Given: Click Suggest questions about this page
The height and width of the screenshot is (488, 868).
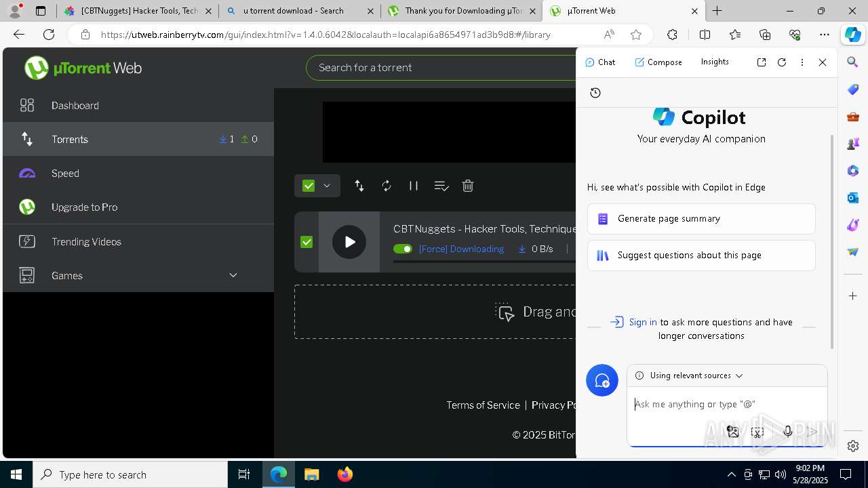Looking at the screenshot, I should tap(701, 256).
